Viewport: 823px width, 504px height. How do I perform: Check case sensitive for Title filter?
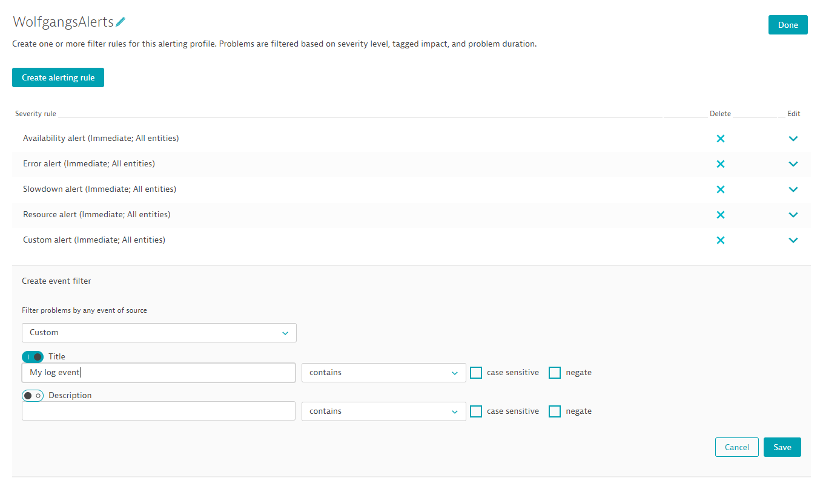476,373
